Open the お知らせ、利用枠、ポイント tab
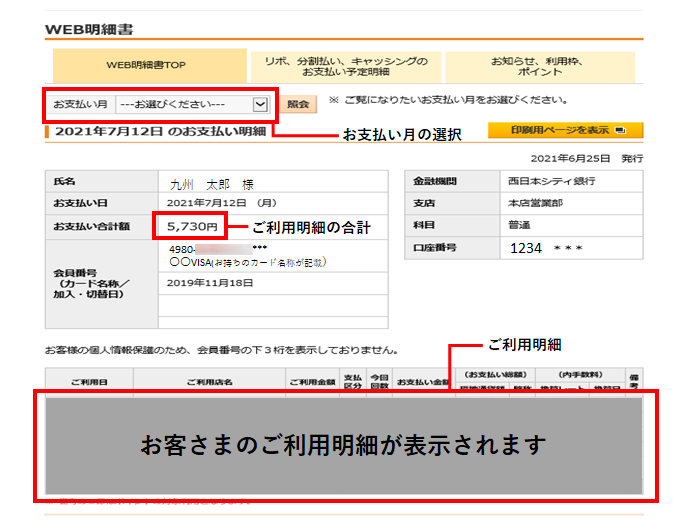The height and width of the screenshot is (526, 700). [x=540, y=67]
